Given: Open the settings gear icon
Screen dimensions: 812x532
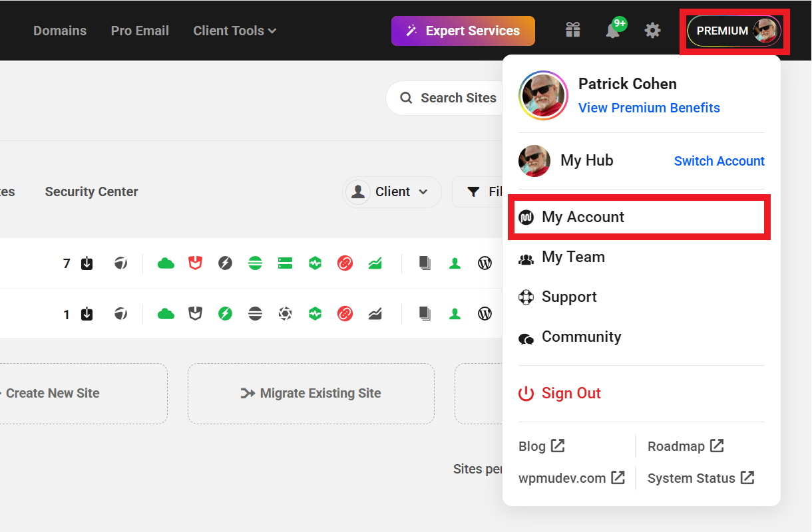Looking at the screenshot, I should (652, 31).
